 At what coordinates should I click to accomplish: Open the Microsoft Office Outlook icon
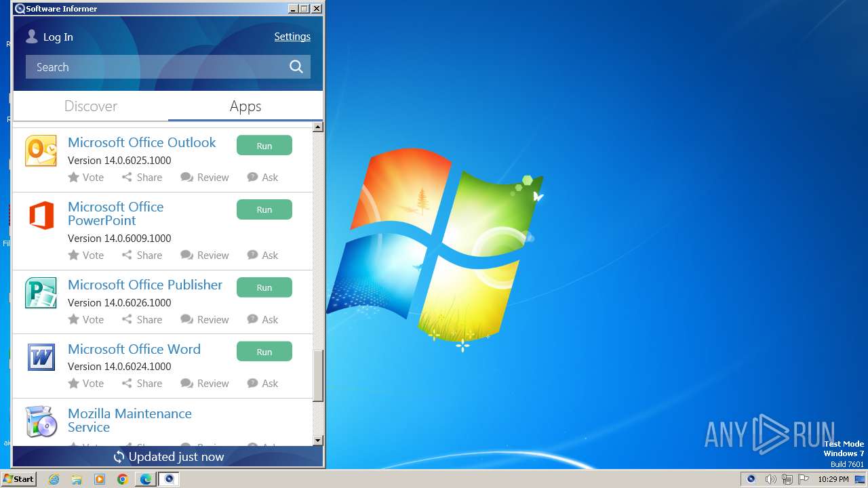[x=41, y=150]
